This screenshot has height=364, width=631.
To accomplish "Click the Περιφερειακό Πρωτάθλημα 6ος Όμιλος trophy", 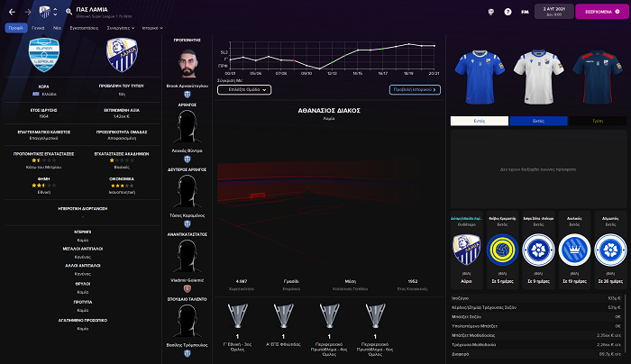I will point(375,315).
